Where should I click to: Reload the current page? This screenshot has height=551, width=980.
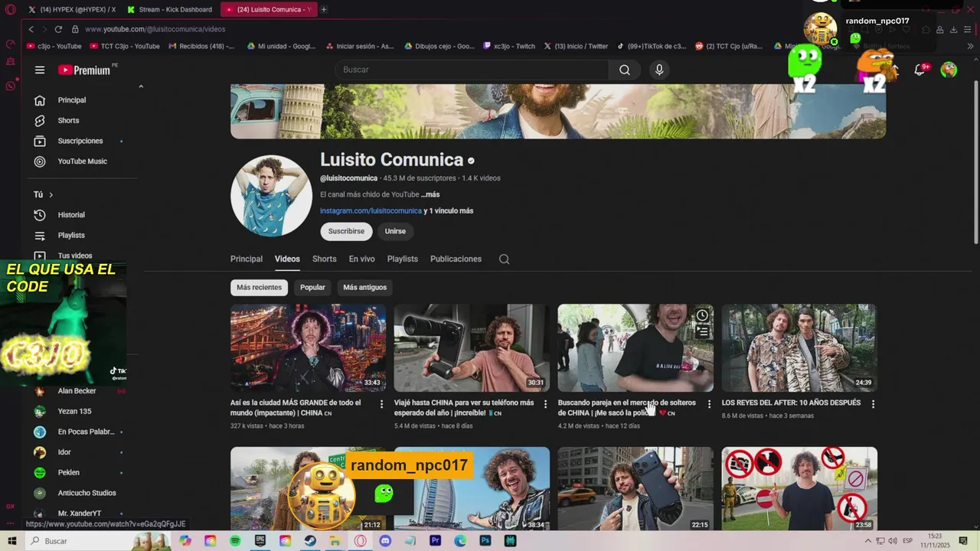coord(58,29)
